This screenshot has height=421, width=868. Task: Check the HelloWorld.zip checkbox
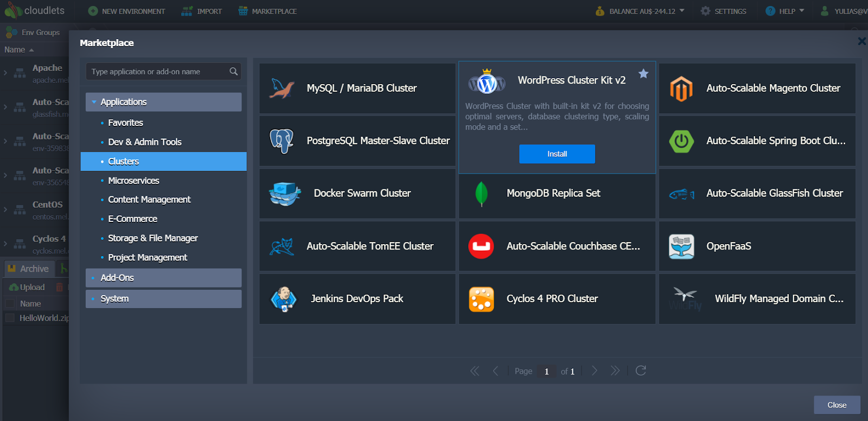tap(10, 318)
